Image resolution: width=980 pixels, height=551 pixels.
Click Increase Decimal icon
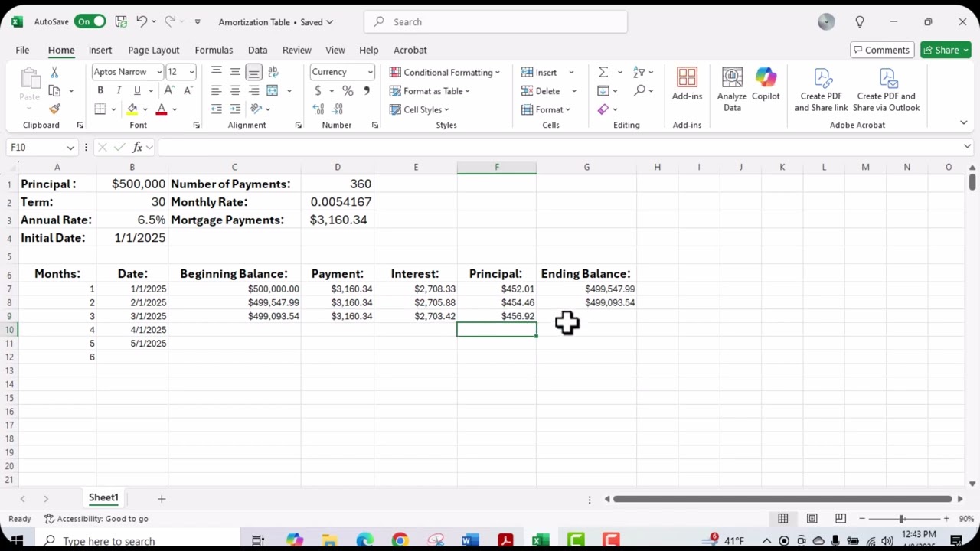[x=318, y=109]
